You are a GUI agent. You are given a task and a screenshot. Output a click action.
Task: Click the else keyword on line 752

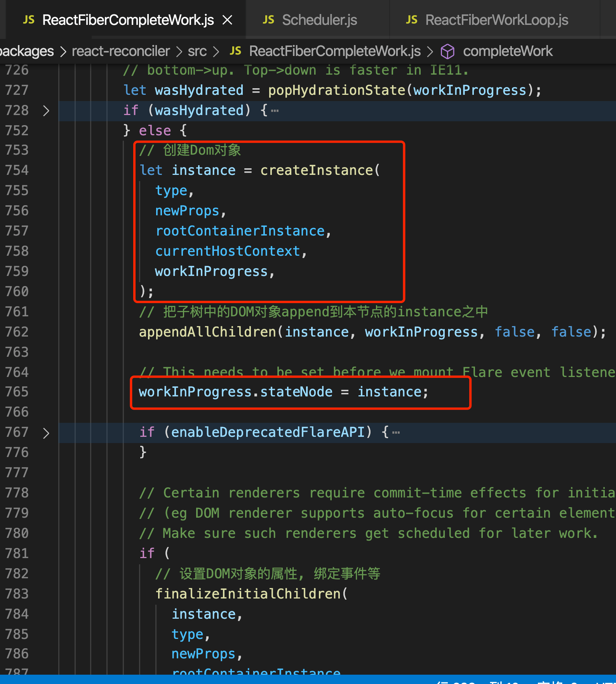pyautogui.click(x=155, y=131)
